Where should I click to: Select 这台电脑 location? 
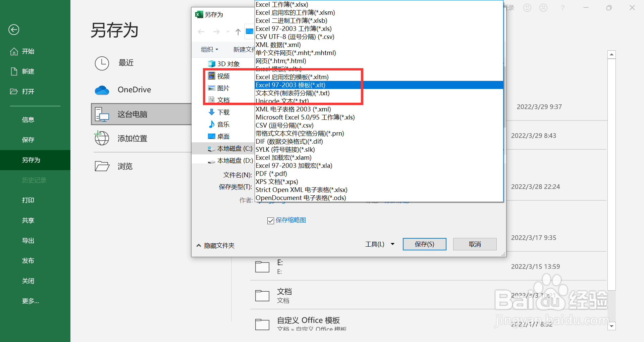(141, 114)
